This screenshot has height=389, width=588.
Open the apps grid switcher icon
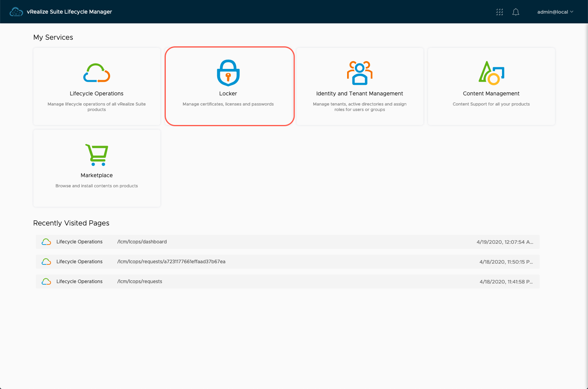click(499, 12)
